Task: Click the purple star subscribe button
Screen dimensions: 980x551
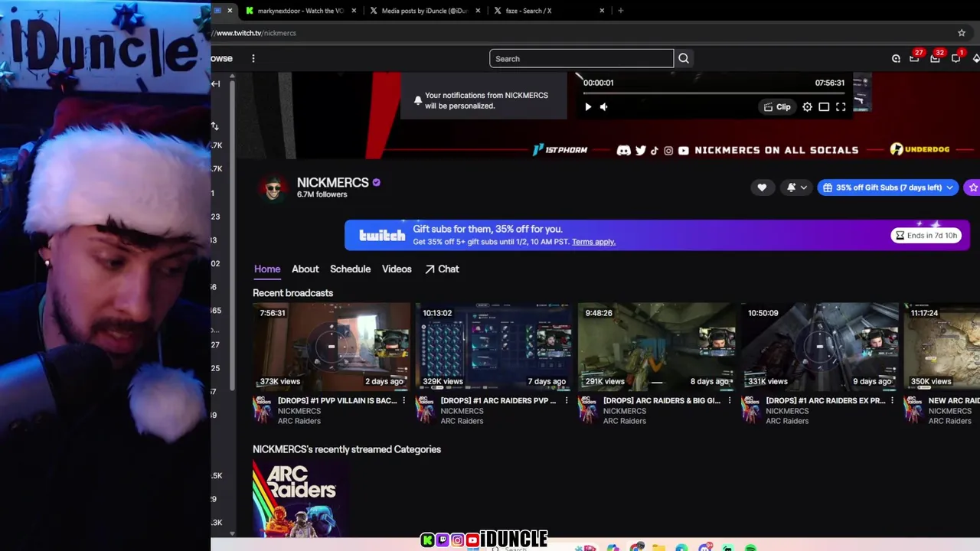Action: click(972, 187)
